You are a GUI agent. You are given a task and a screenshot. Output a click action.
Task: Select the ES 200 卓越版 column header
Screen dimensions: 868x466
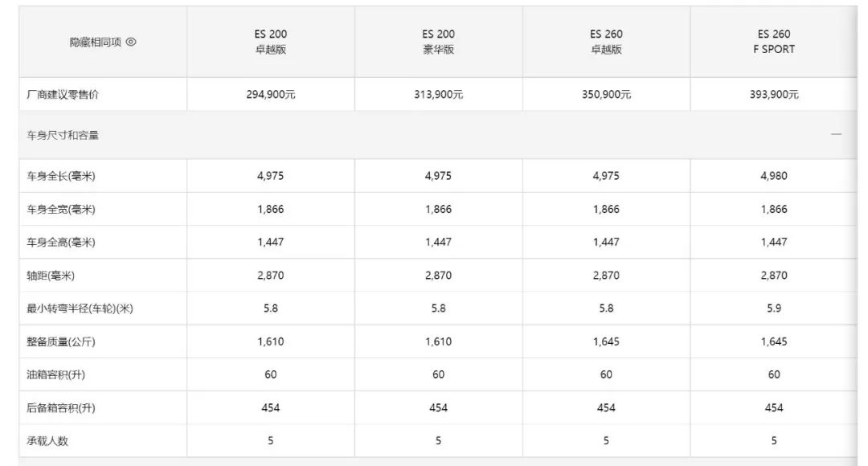[271, 42]
